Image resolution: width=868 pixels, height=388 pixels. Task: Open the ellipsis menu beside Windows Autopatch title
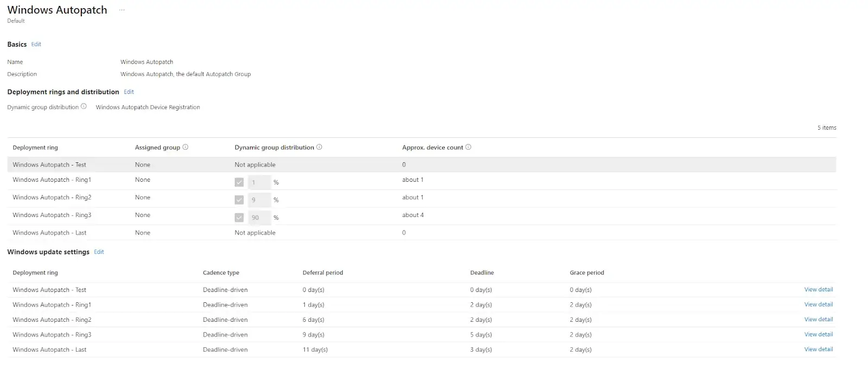click(122, 10)
